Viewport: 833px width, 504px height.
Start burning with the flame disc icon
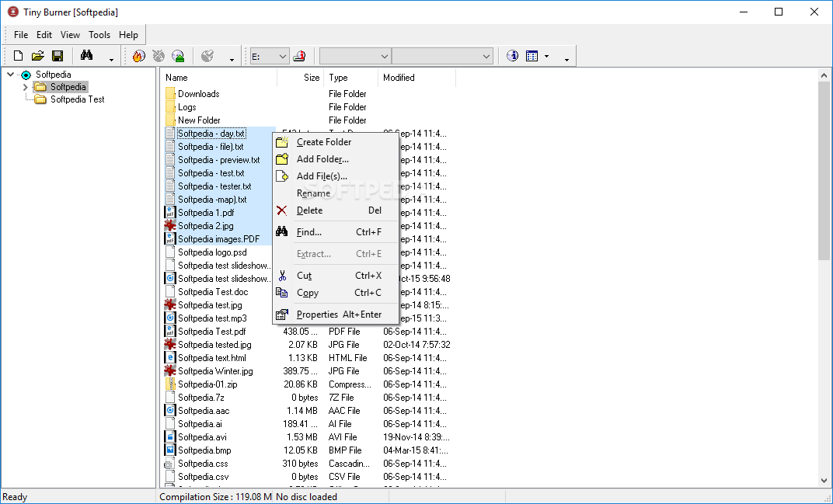[138, 56]
